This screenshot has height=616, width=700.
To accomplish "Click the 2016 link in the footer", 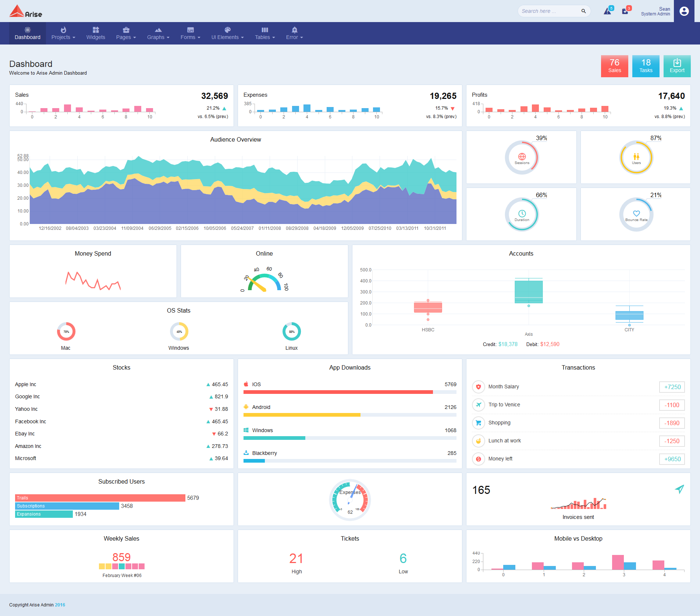I will [60, 605].
